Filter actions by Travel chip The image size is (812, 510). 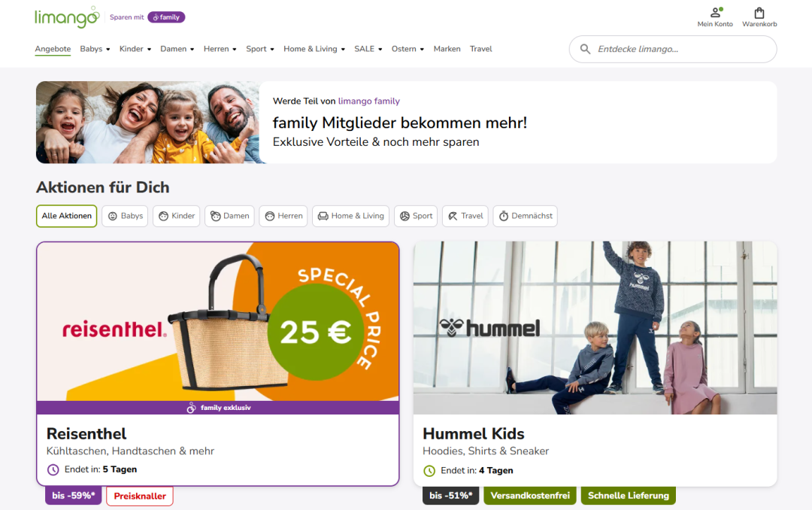[465, 216]
